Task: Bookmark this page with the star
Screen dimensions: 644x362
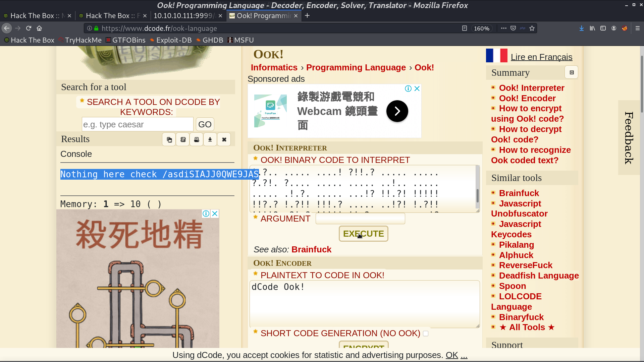Action: click(532, 28)
